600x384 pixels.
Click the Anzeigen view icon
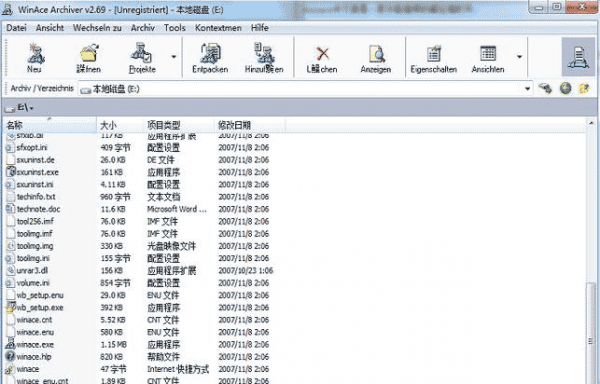point(376,58)
